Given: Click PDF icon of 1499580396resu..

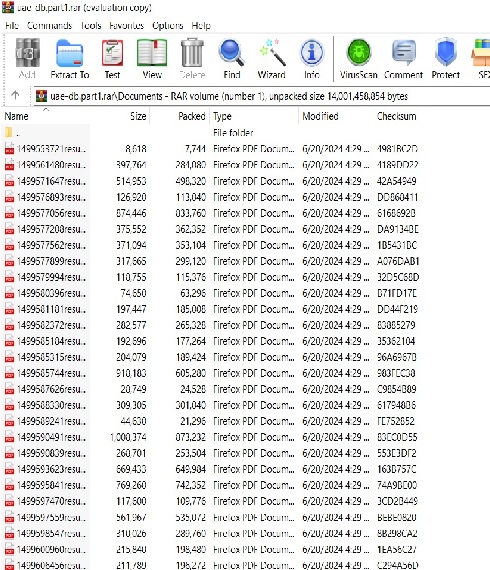Looking at the screenshot, I should pos(9,293).
